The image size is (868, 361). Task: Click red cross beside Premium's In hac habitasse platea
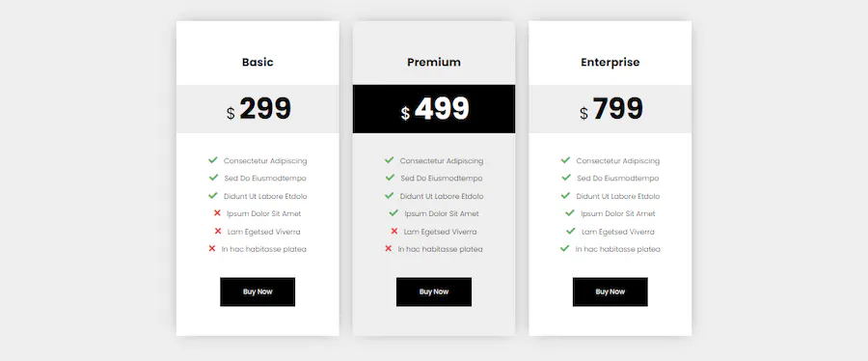[388, 249]
